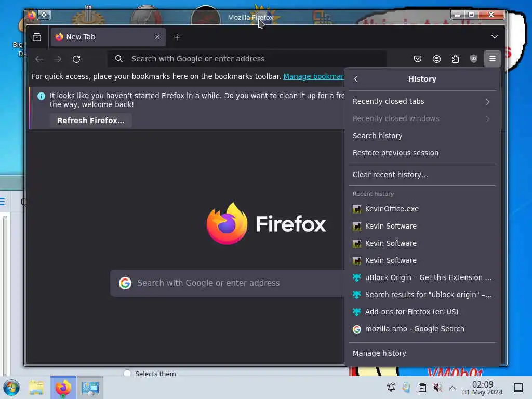Click the info icon in notification bar
The height and width of the screenshot is (399, 532).
tap(41, 96)
